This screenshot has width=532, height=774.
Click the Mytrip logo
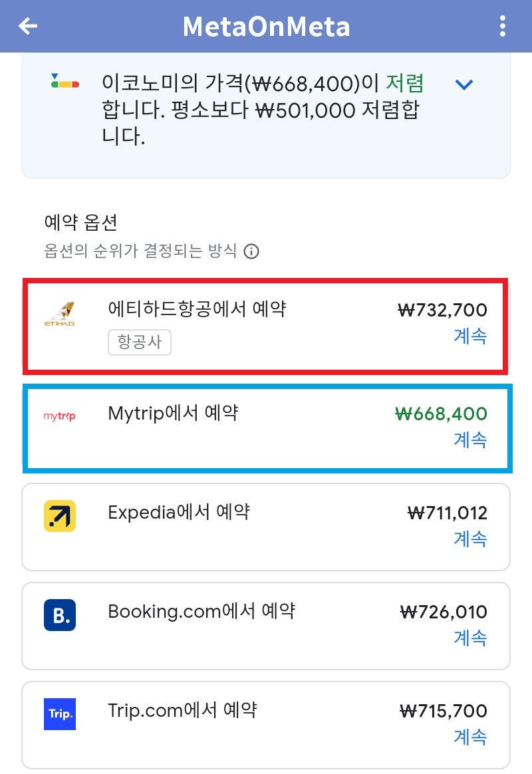(x=60, y=414)
